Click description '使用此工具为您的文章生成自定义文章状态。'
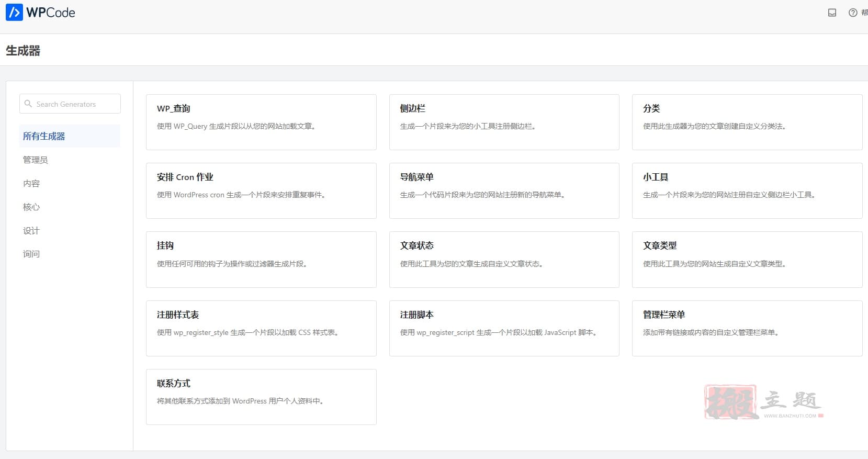Viewport: 868px width, 459px height. (471, 264)
